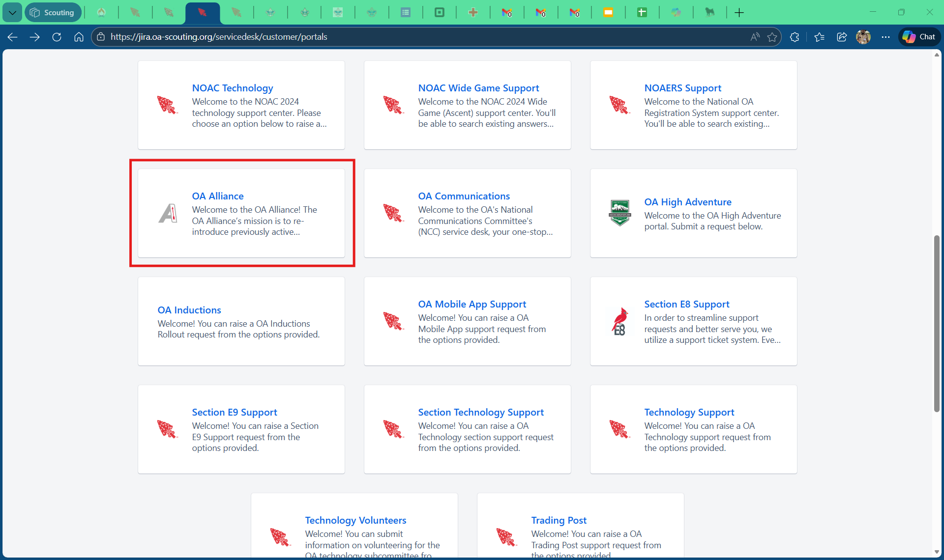Open the Scouting workspace tab group
The image size is (944, 560).
click(53, 13)
